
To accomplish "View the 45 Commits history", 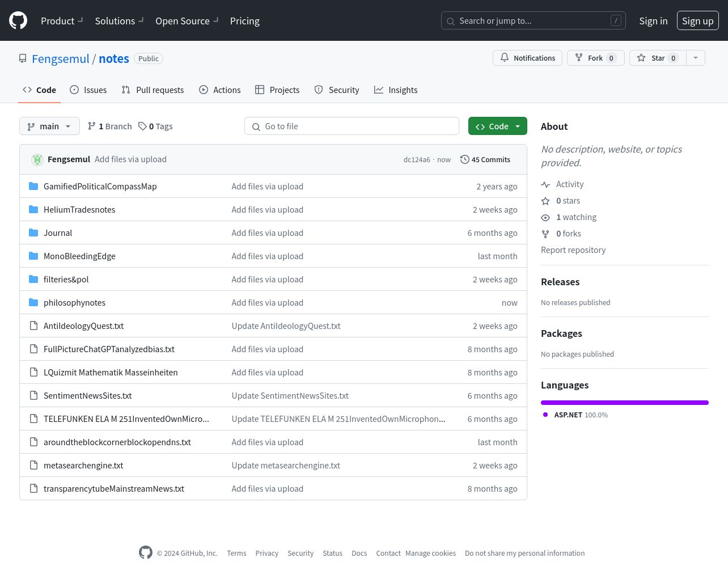I will click(485, 159).
